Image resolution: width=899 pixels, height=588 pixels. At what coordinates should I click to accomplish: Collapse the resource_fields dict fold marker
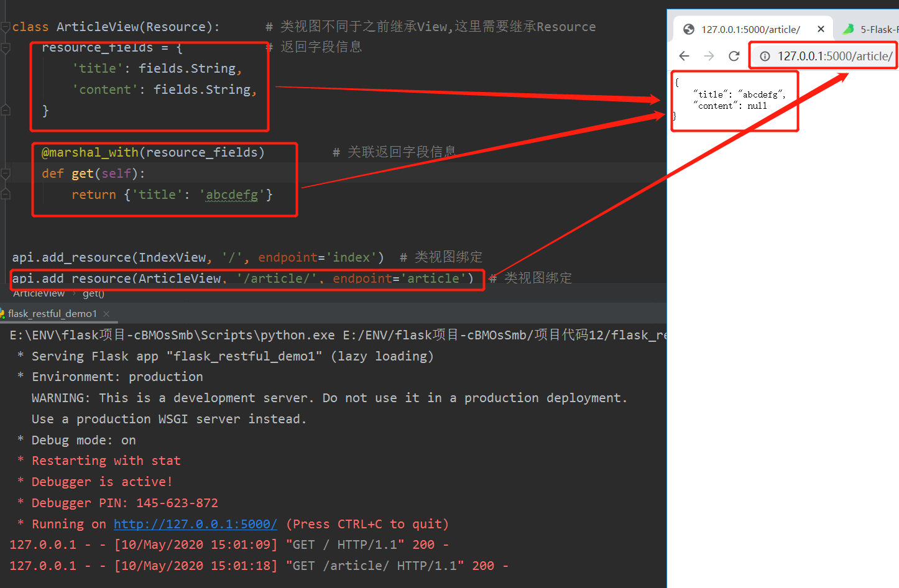coord(6,48)
